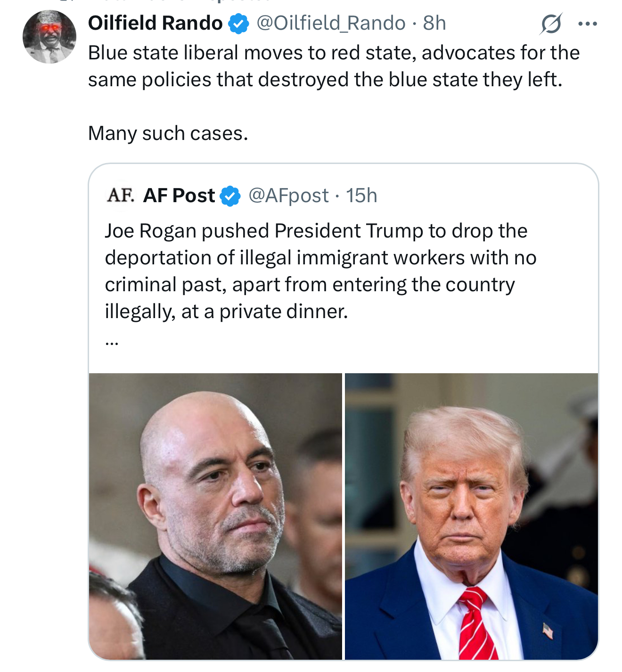Screen dimensions: 622x672
Task: Open the quoted post's 15h timestamp
Action: (361, 196)
